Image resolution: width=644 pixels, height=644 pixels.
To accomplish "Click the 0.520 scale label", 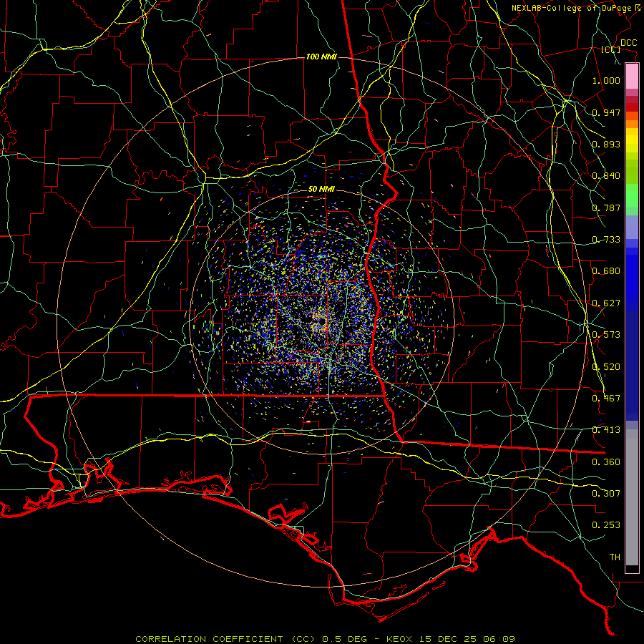I will (x=606, y=367).
